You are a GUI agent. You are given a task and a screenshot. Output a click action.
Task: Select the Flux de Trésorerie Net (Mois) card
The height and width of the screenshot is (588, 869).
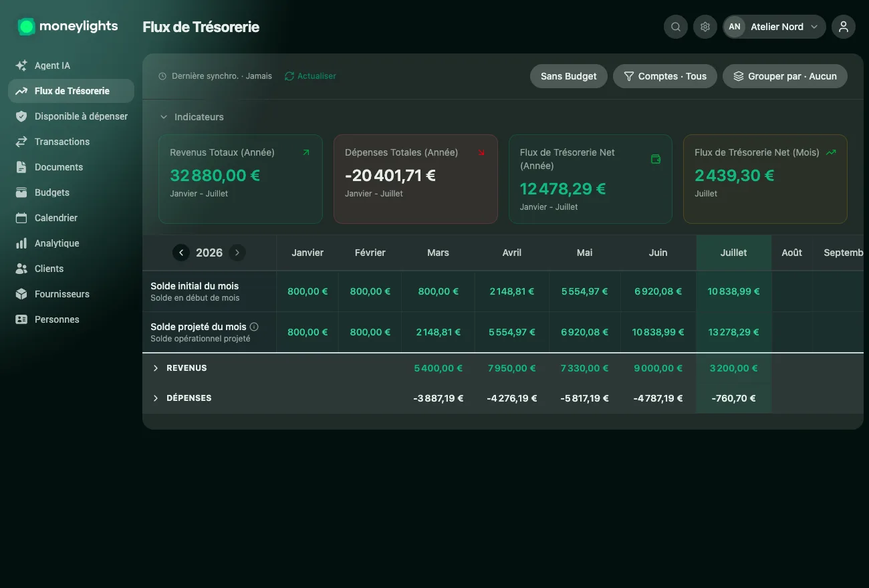[x=765, y=179]
